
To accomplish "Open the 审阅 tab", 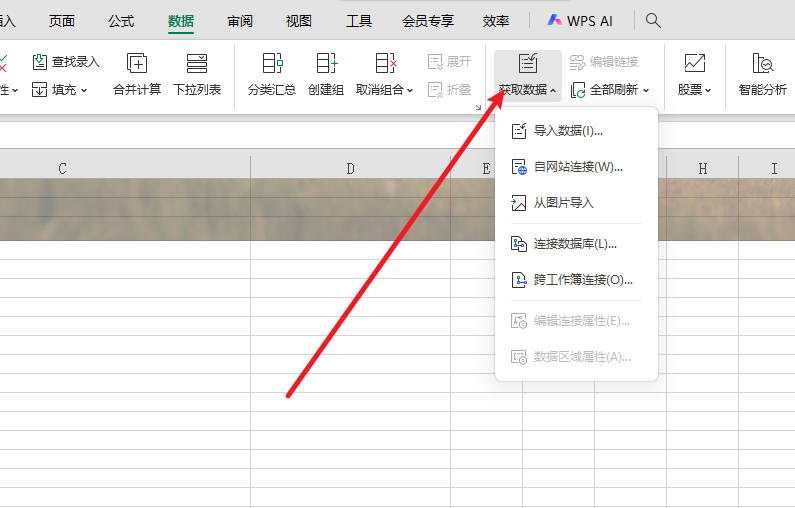I will [240, 21].
